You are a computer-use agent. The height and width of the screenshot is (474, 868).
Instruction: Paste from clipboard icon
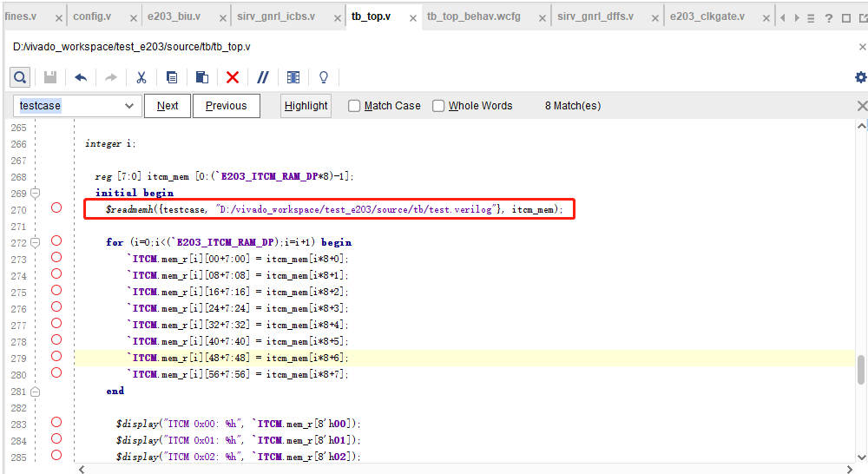point(202,77)
